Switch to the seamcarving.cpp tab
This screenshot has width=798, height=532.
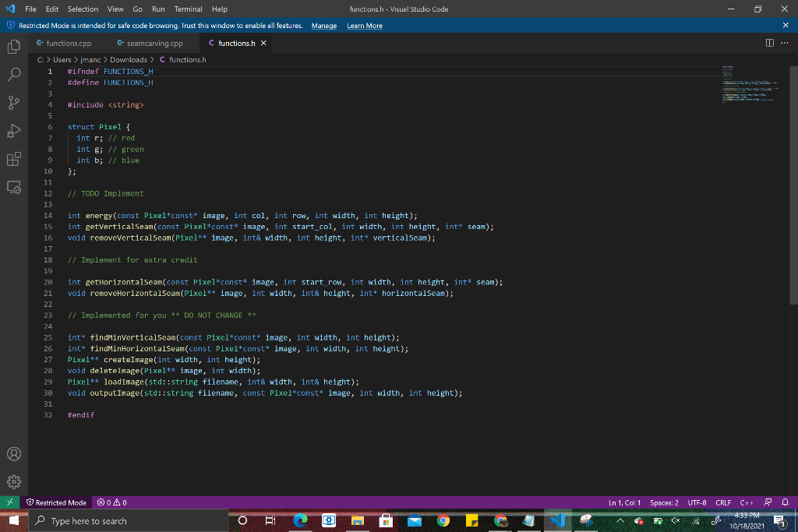(x=154, y=44)
